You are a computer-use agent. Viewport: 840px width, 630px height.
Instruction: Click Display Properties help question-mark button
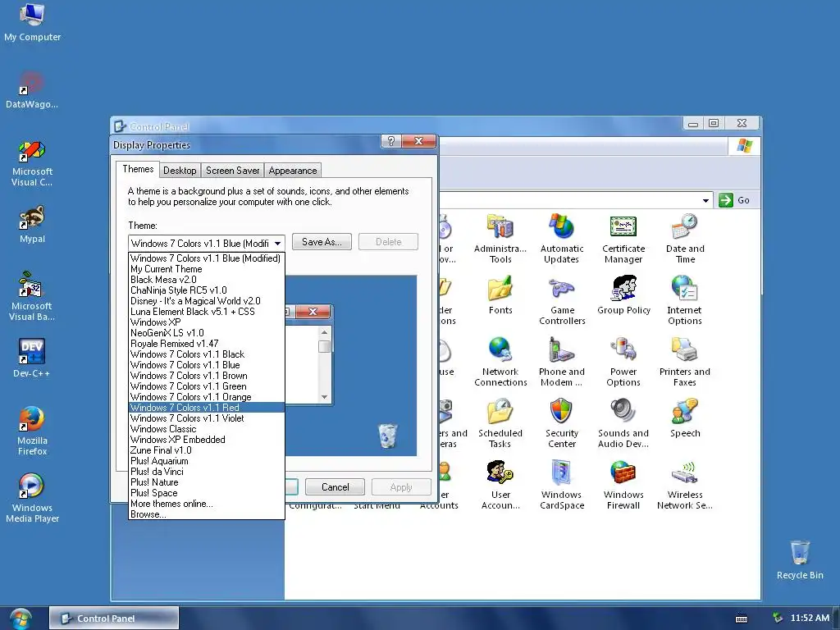coord(391,141)
